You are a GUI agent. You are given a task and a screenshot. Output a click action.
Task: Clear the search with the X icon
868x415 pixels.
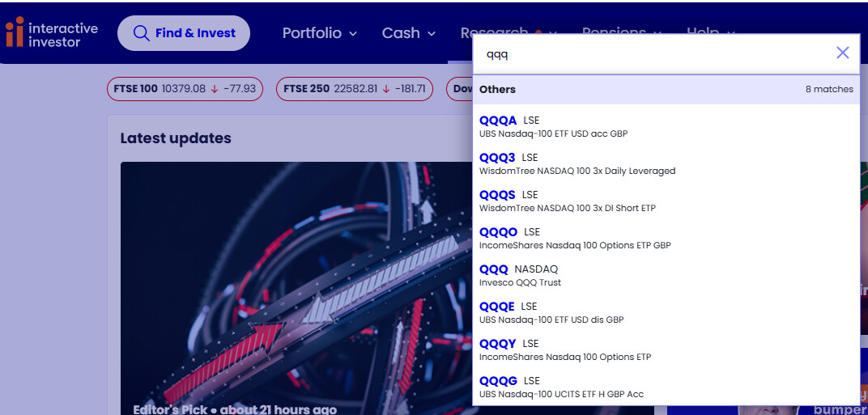click(x=843, y=53)
